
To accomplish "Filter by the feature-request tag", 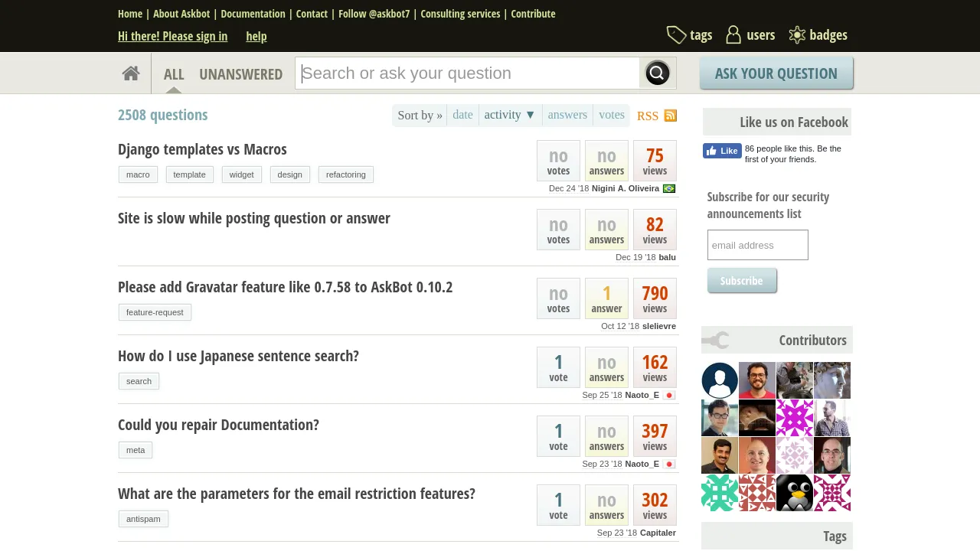I will (155, 312).
